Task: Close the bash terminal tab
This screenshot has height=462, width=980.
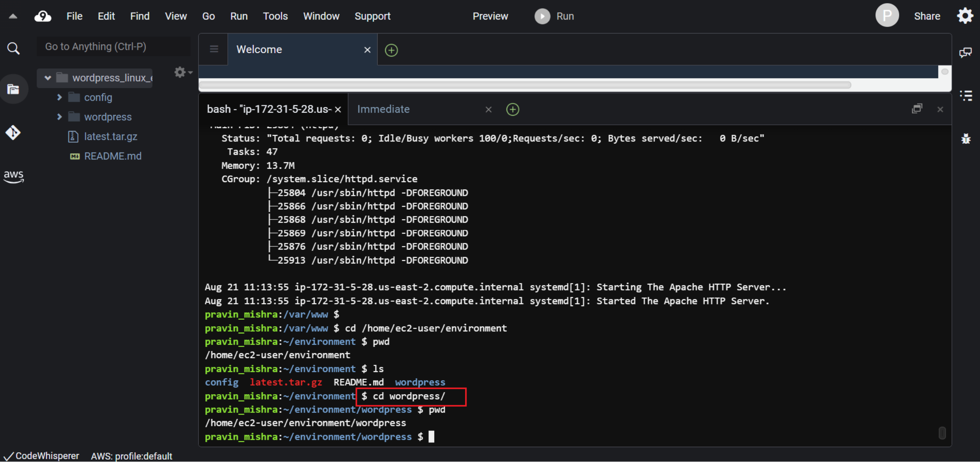Action: (338, 110)
